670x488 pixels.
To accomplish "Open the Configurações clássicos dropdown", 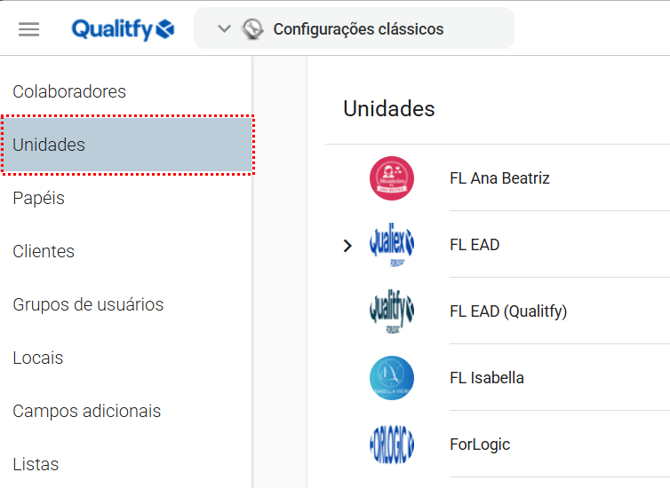I will click(x=224, y=29).
